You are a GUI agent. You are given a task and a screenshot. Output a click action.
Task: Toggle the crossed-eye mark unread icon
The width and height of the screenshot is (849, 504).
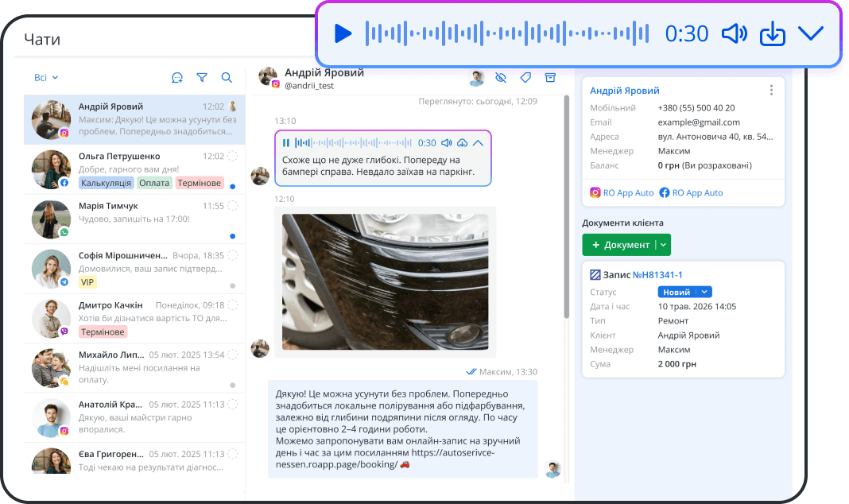point(501,78)
